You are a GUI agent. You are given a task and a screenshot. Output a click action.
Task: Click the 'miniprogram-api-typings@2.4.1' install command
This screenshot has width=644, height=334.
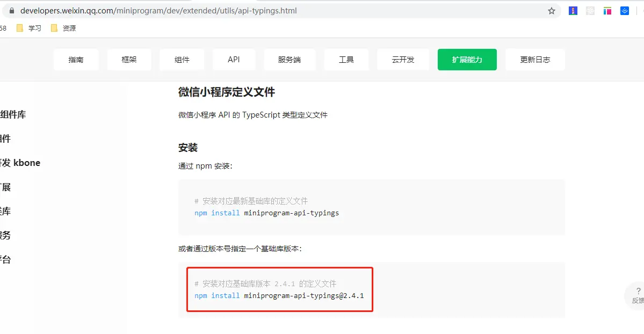pos(279,295)
